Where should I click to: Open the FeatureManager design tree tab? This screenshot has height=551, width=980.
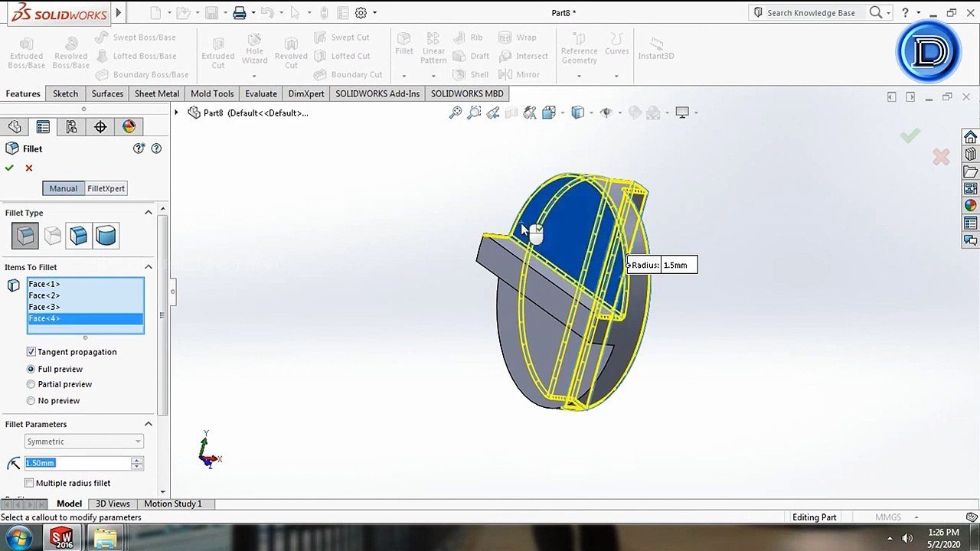15,127
